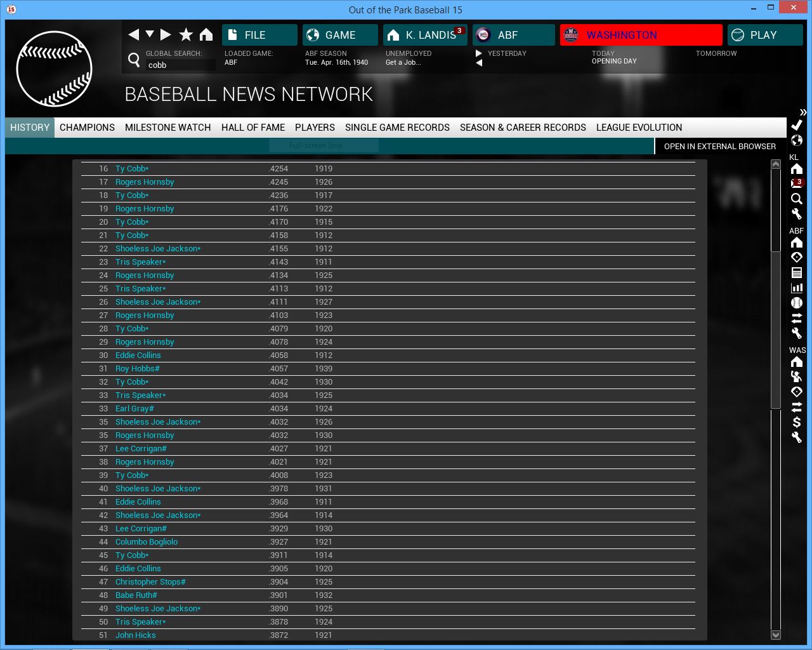Open the John Hicks player link
The height and width of the screenshot is (650, 812).
[x=136, y=635]
